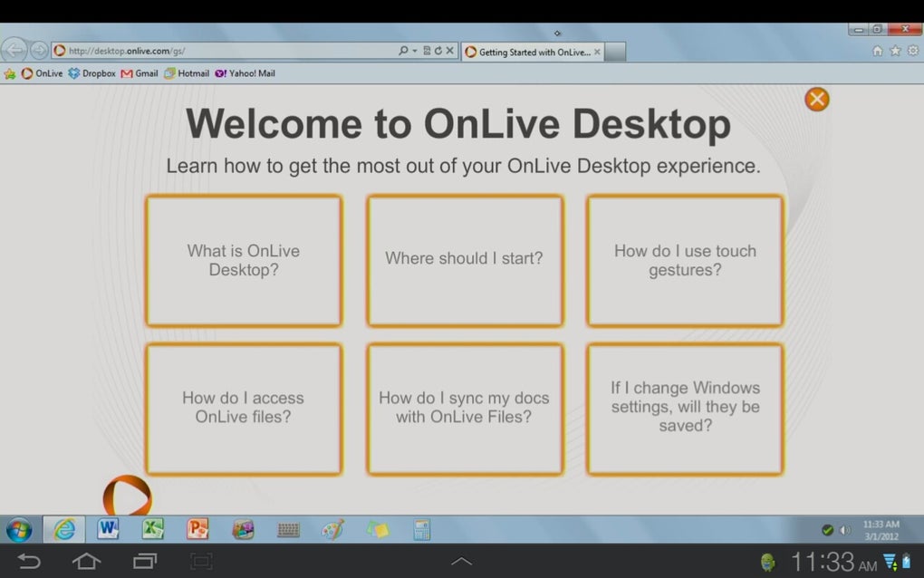Open the favorites star icon at right

click(x=895, y=51)
